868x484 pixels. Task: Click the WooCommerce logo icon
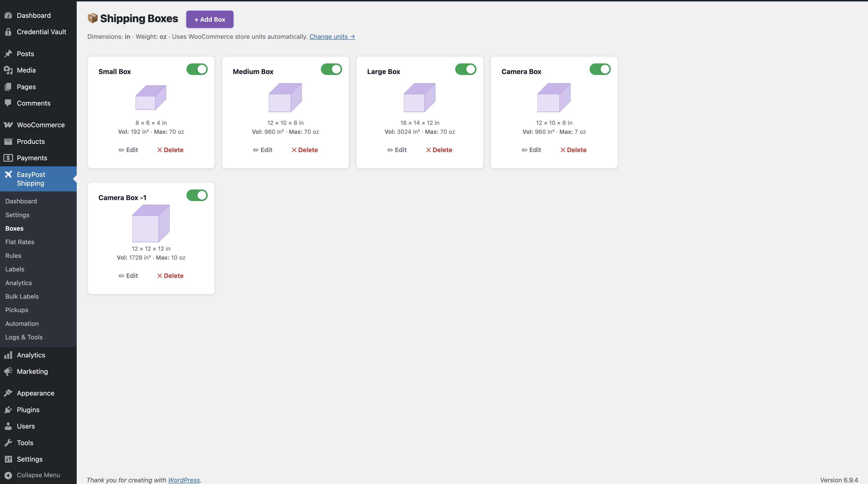(x=8, y=125)
